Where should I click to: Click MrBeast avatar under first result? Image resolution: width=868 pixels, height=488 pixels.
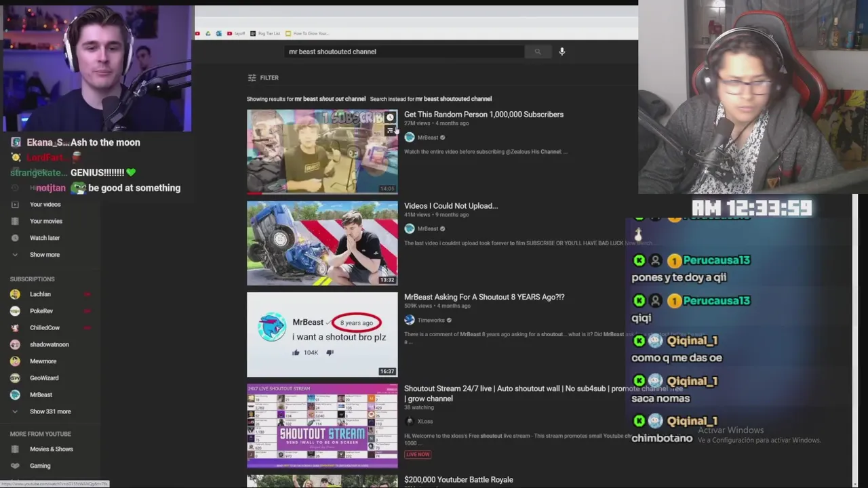point(409,138)
